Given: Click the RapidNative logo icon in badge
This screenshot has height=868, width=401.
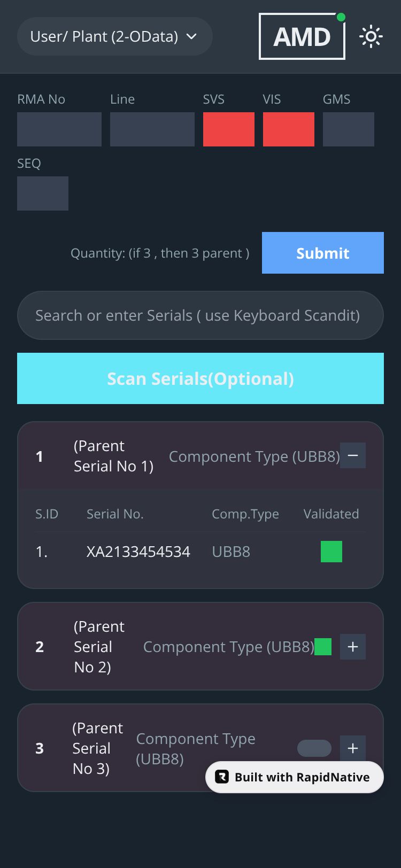Looking at the screenshot, I should pos(222,777).
